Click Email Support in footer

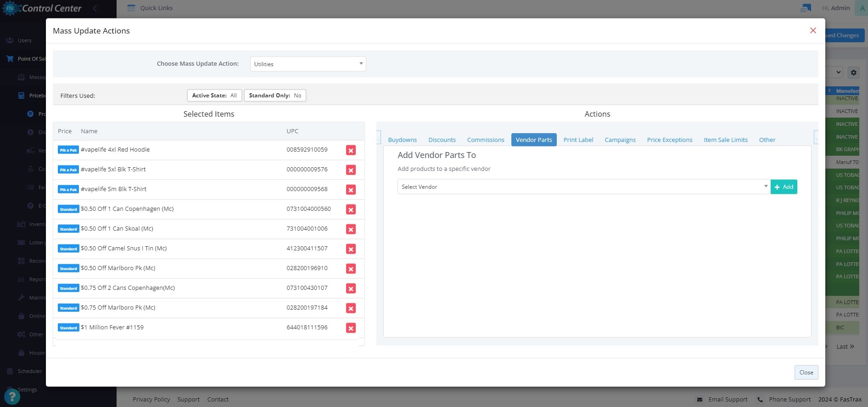(722, 399)
